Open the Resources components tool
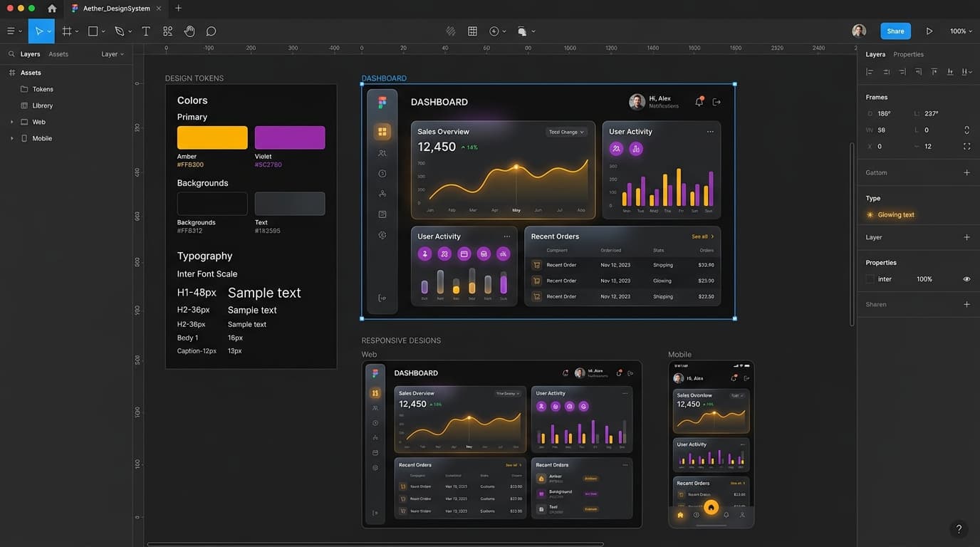 tap(167, 31)
